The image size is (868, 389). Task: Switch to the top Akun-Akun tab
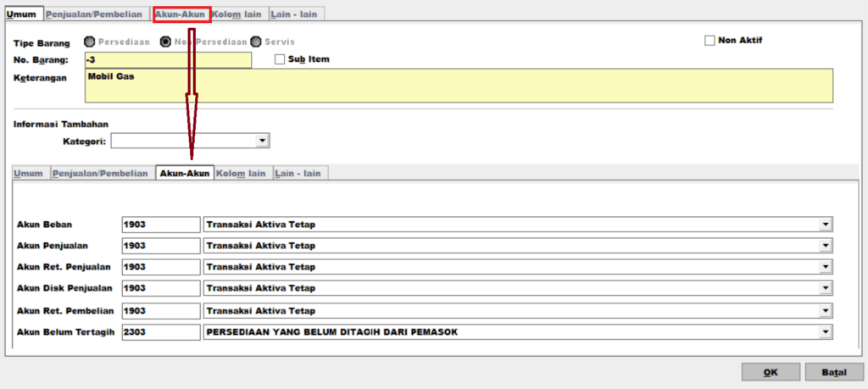click(x=181, y=14)
